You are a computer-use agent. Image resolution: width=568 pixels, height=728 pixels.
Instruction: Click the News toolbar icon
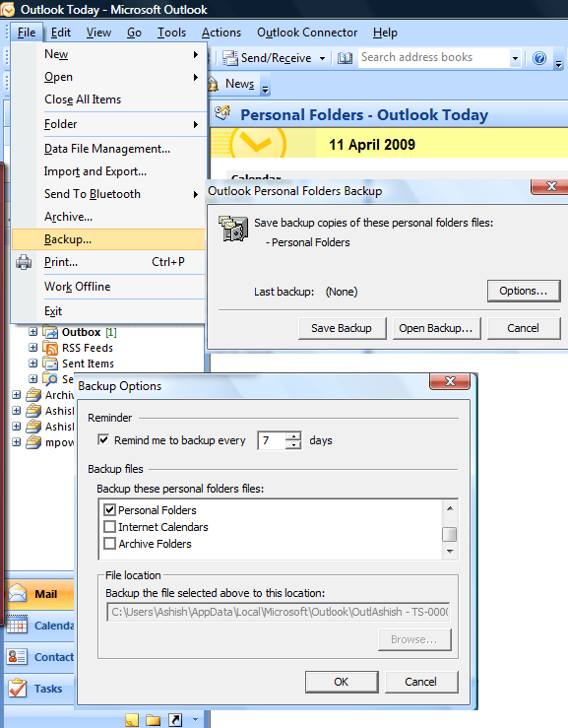214,84
